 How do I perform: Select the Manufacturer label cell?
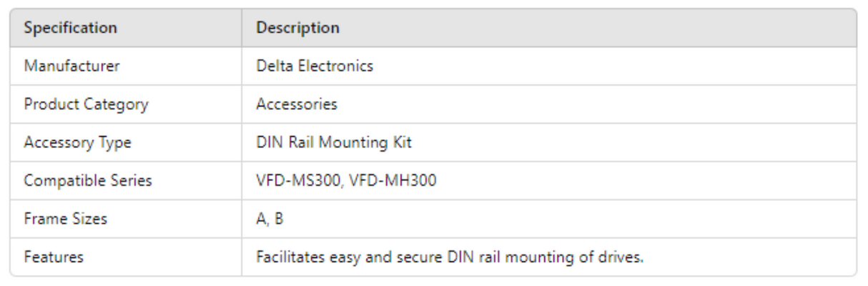[71, 66]
